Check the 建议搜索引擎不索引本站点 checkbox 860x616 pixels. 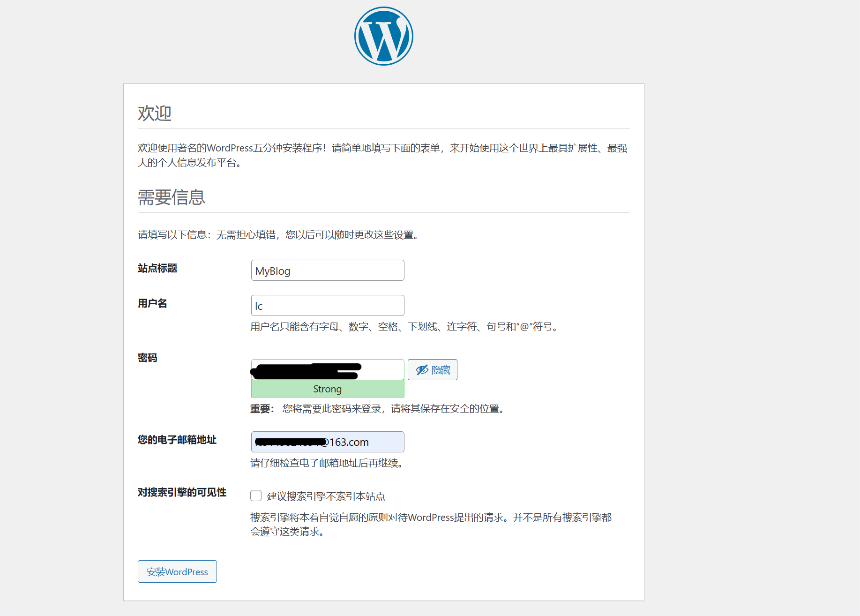tap(256, 496)
